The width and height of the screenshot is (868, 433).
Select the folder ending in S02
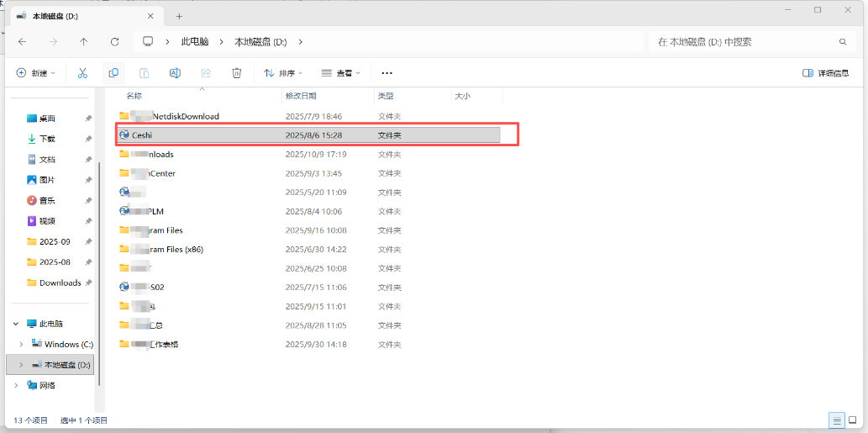click(x=309, y=287)
